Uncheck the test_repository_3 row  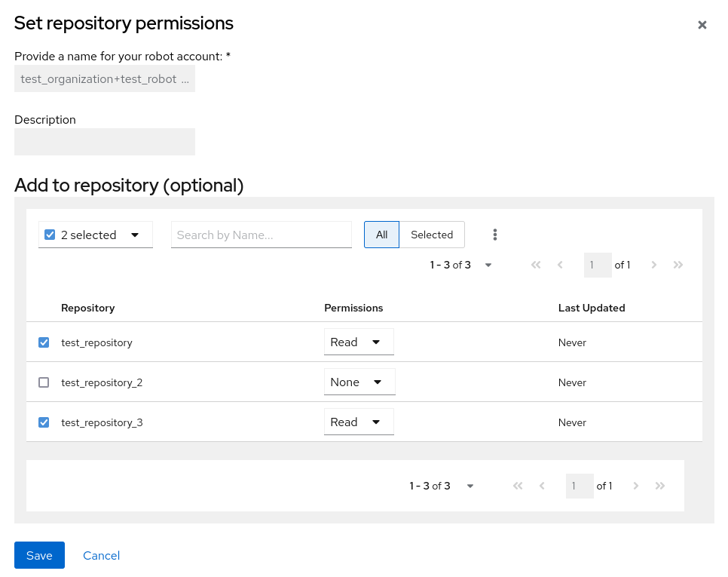[x=44, y=422]
